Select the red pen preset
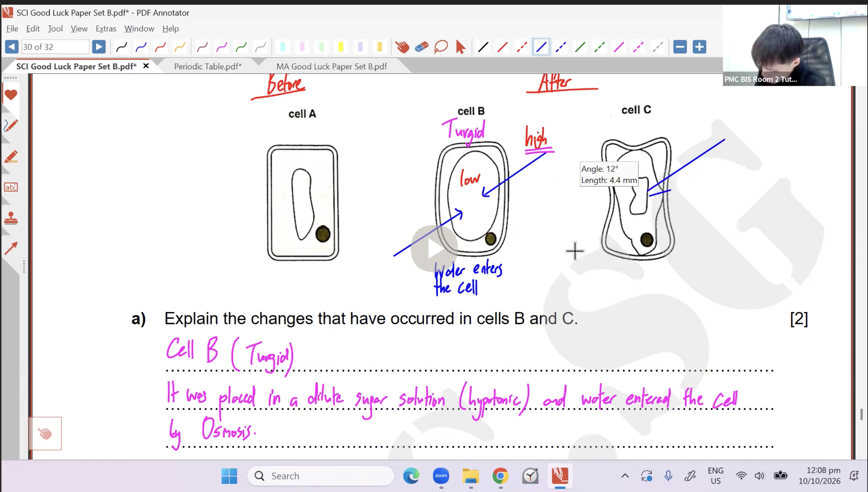868x492 pixels. tap(160, 47)
